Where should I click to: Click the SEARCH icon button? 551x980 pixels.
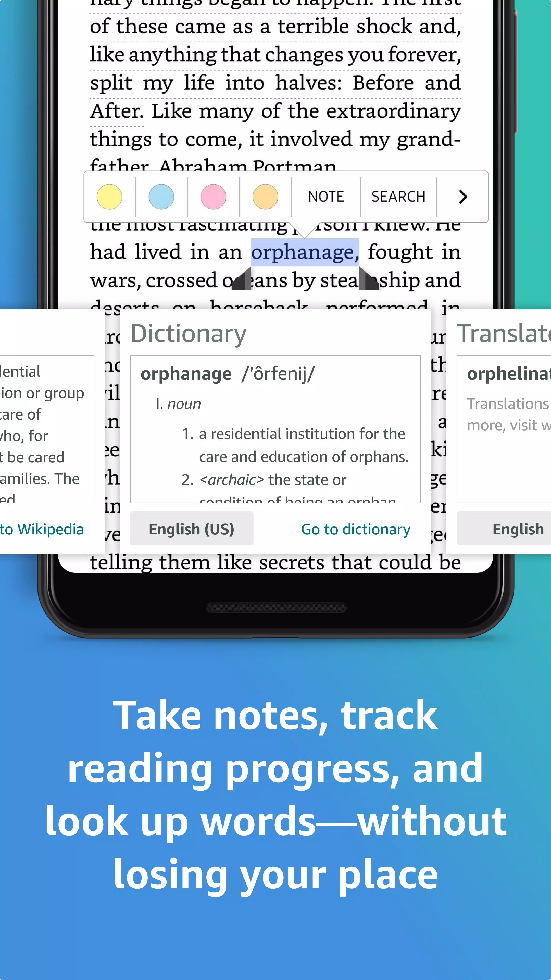[398, 196]
